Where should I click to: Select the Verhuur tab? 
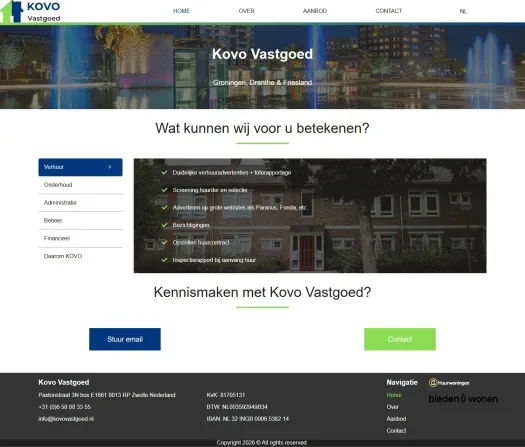click(80, 167)
